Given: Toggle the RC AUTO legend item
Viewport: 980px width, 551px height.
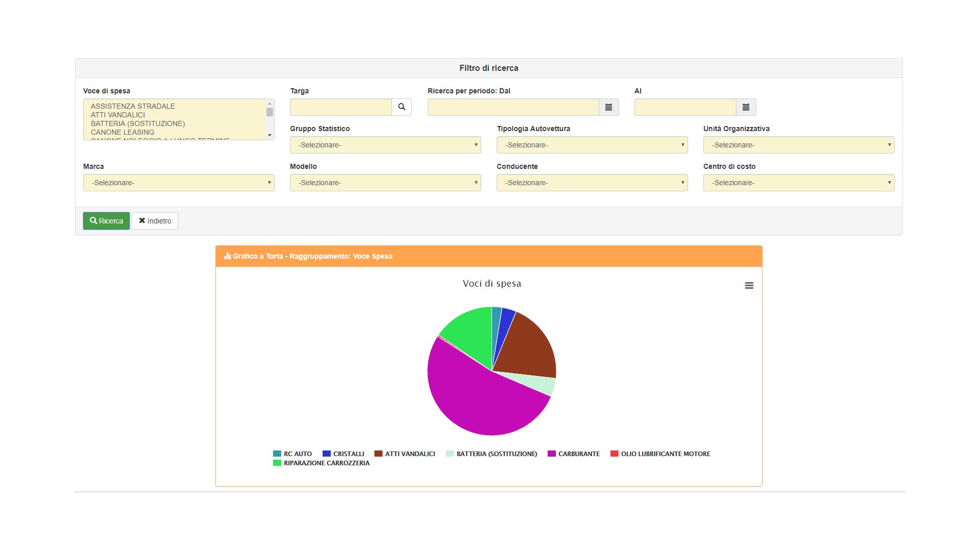Looking at the screenshot, I should [x=297, y=454].
